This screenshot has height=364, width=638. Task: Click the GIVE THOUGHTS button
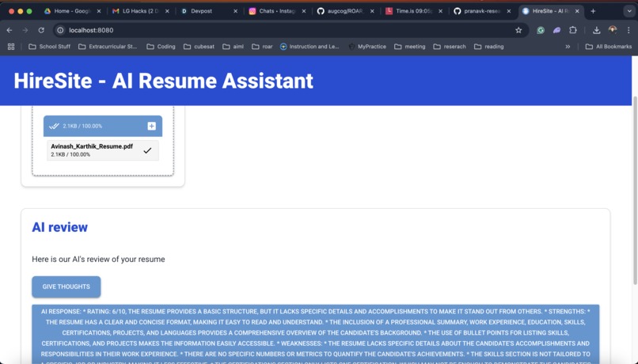[66, 286]
